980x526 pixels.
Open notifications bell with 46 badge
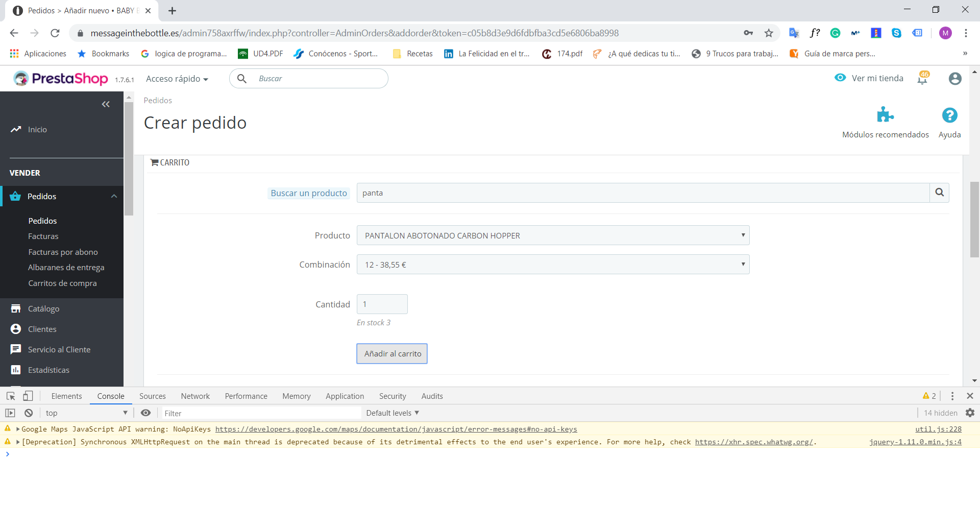[x=922, y=78]
